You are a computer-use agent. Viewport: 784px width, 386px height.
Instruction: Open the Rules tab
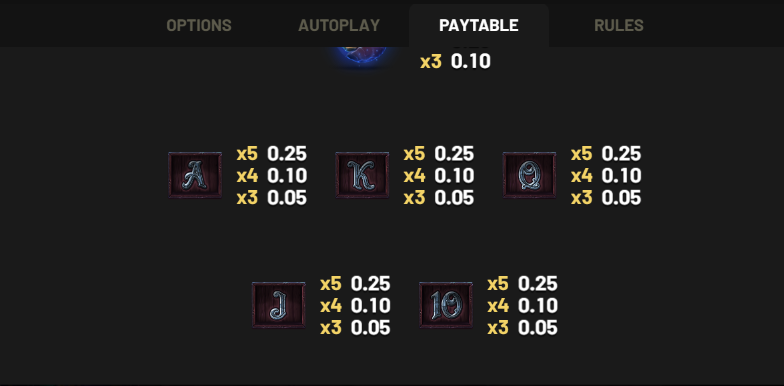tap(618, 25)
